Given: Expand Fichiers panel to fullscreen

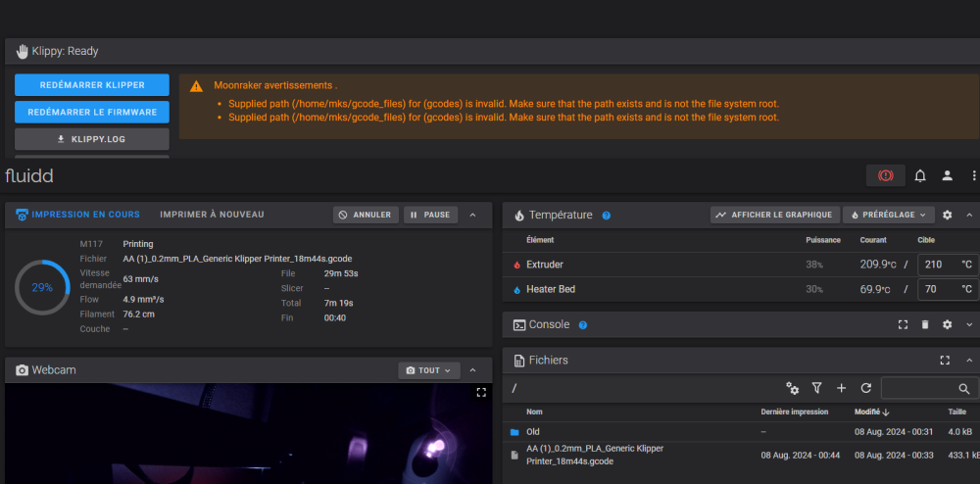Looking at the screenshot, I should (945, 361).
